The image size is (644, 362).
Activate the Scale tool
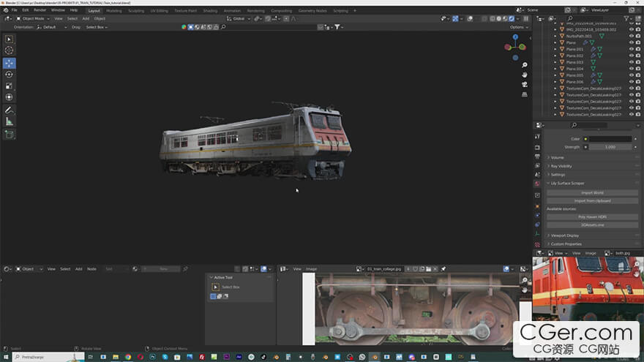[x=9, y=86]
